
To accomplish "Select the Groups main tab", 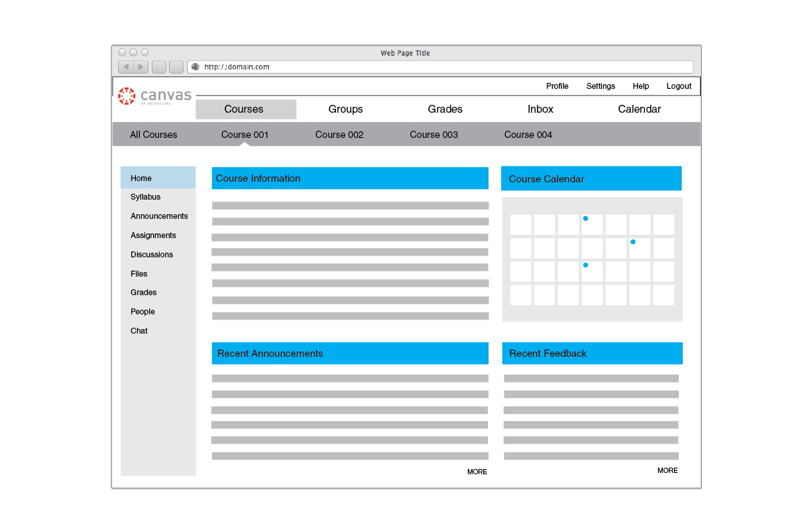I will tap(345, 109).
